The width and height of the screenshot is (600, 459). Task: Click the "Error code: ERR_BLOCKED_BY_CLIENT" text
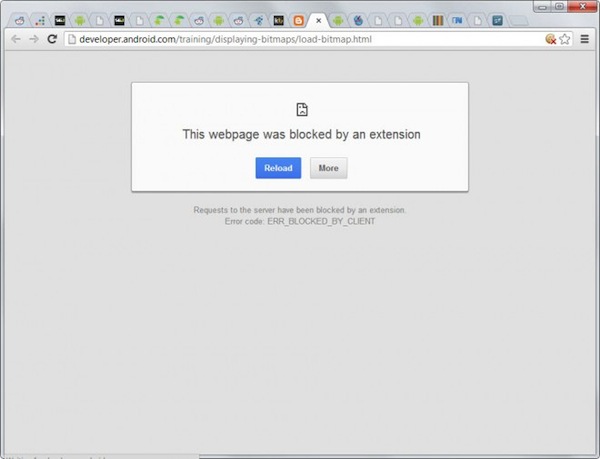(x=300, y=221)
